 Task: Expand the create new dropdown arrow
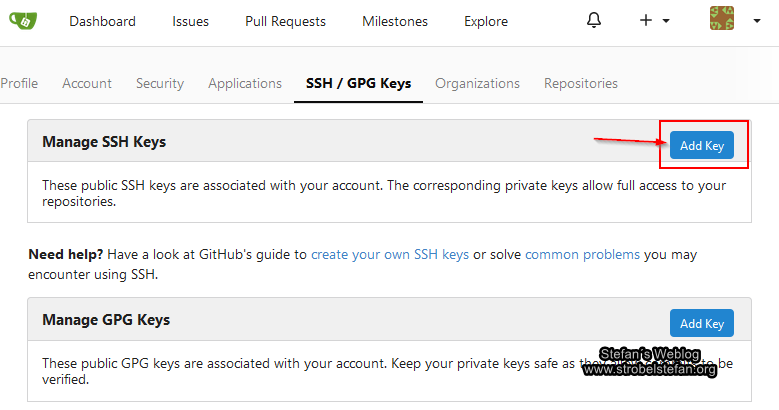[x=667, y=21]
